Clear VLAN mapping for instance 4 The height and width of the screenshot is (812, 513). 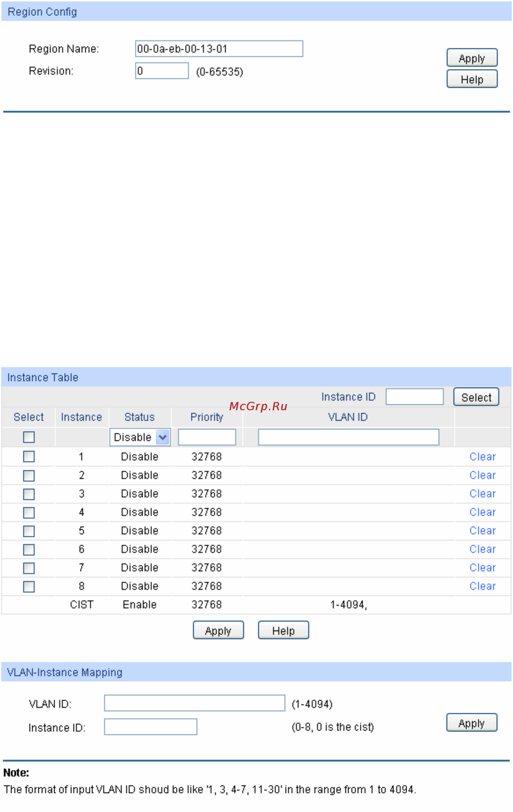482,513
